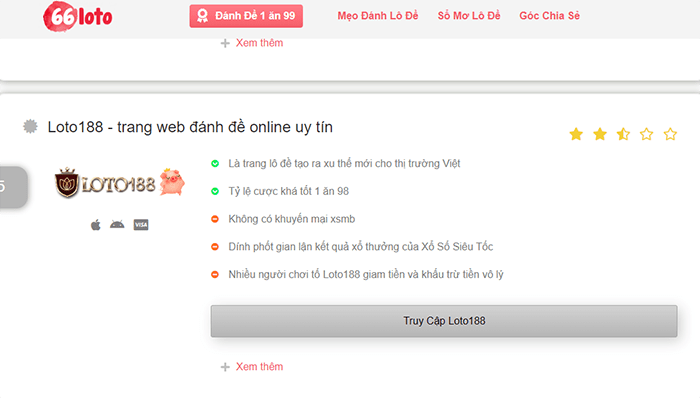700x398 pixels.
Task: Select text 'Không có khuyến mại xsmb'
Action: tap(292, 219)
